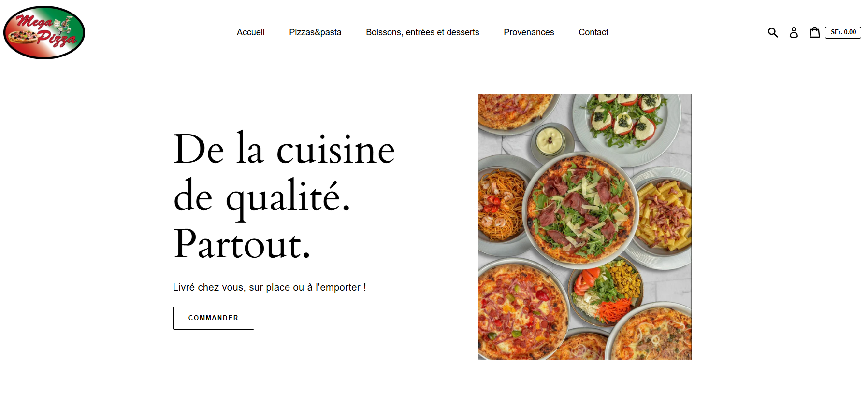Screen dimensions: 868x405
Task: Navigate to the Contact page
Action: (x=593, y=32)
